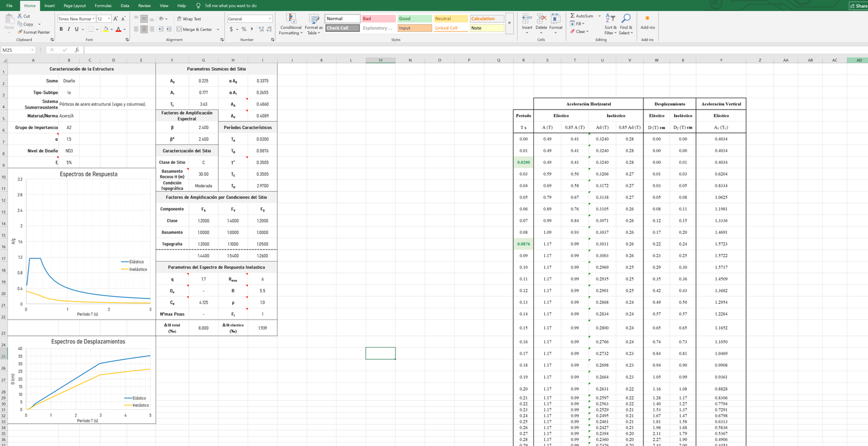Click the Cut scissors icon

coord(20,16)
